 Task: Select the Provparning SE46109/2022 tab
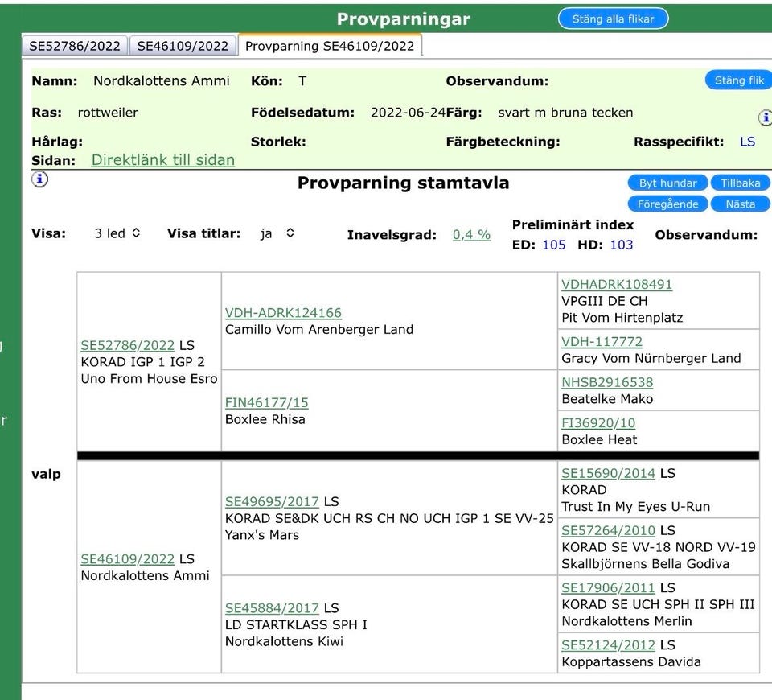tap(330, 46)
